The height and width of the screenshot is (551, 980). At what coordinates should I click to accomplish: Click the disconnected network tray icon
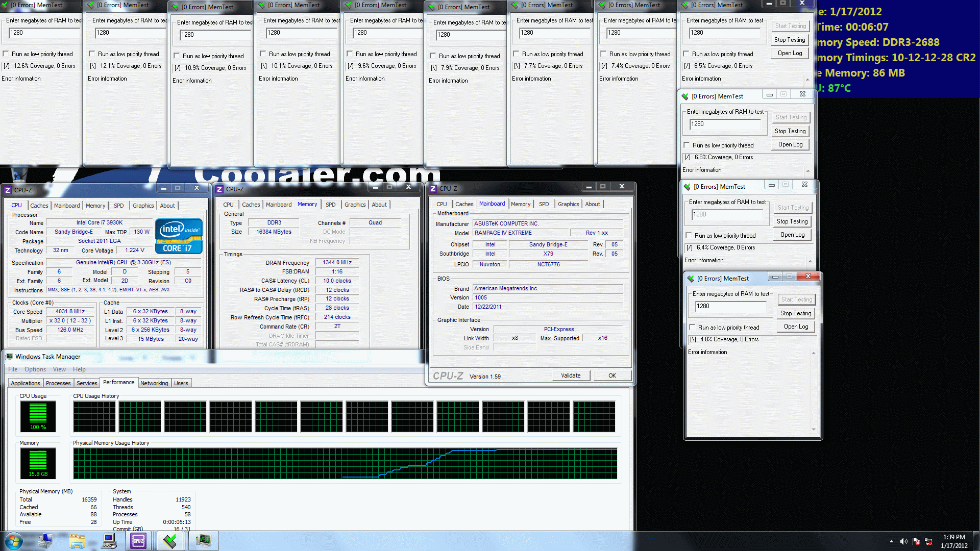(928, 541)
